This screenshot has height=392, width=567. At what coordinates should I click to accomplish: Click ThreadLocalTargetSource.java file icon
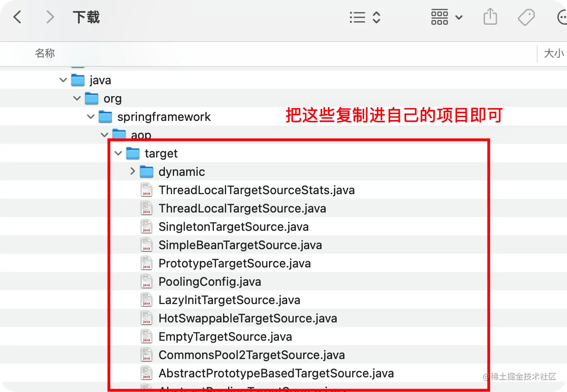[x=146, y=208]
